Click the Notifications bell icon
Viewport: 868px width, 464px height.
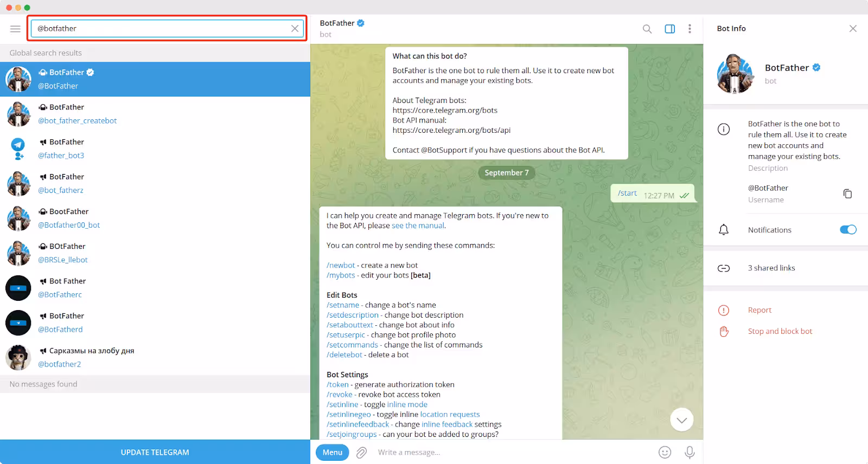click(724, 230)
